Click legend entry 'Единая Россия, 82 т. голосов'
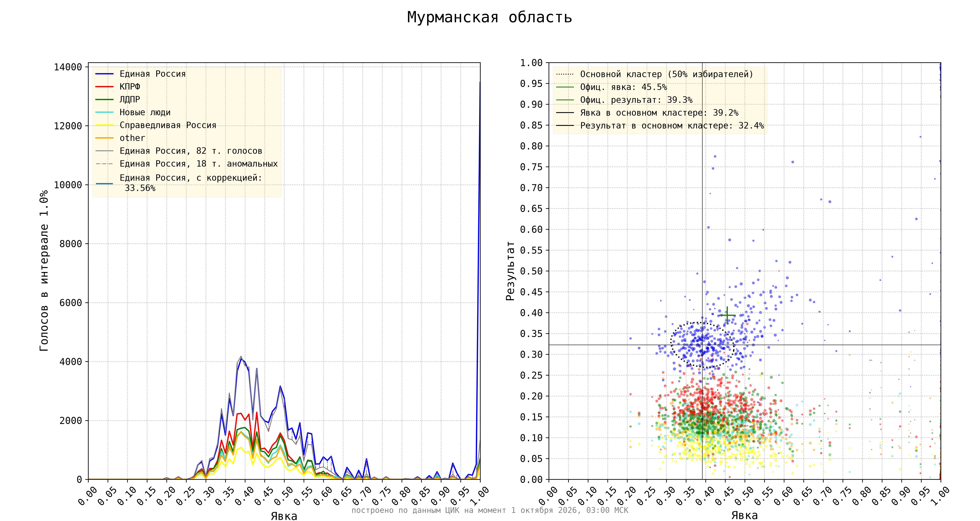The image size is (980, 521). click(191, 151)
